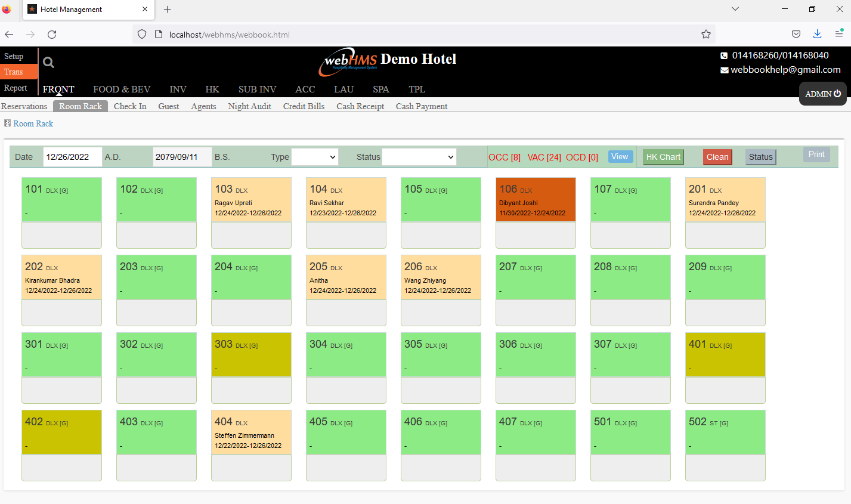851x504 pixels.
Task: Open the Room Rack breadcrumb link
Action: pyautogui.click(x=33, y=123)
